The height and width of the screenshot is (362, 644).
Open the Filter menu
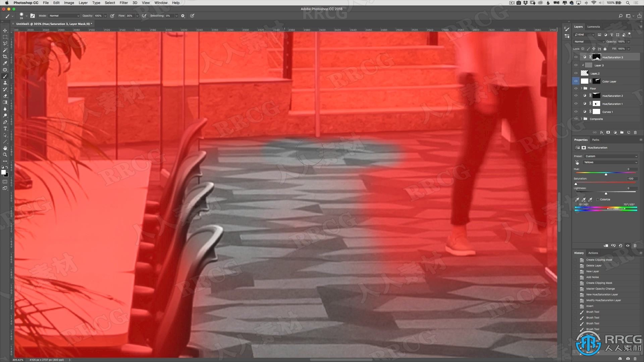123,3
